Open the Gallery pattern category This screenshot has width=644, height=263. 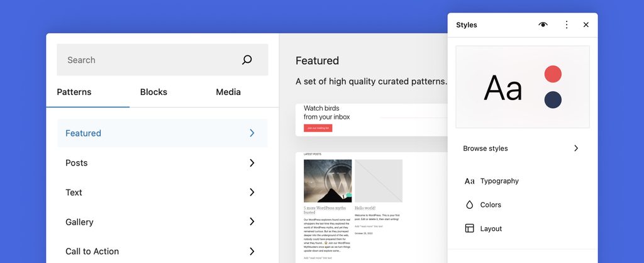pyautogui.click(x=162, y=222)
